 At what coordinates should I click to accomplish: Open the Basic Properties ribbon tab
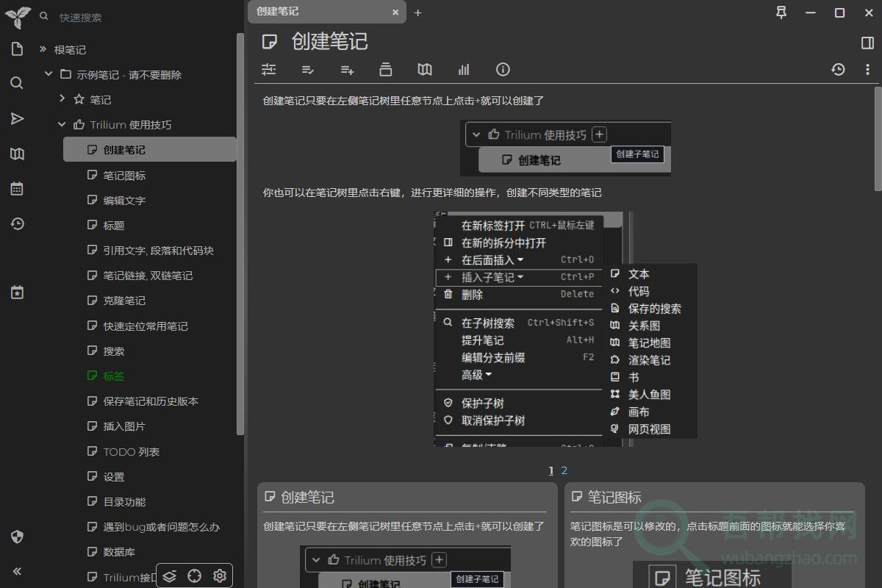pos(269,69)
